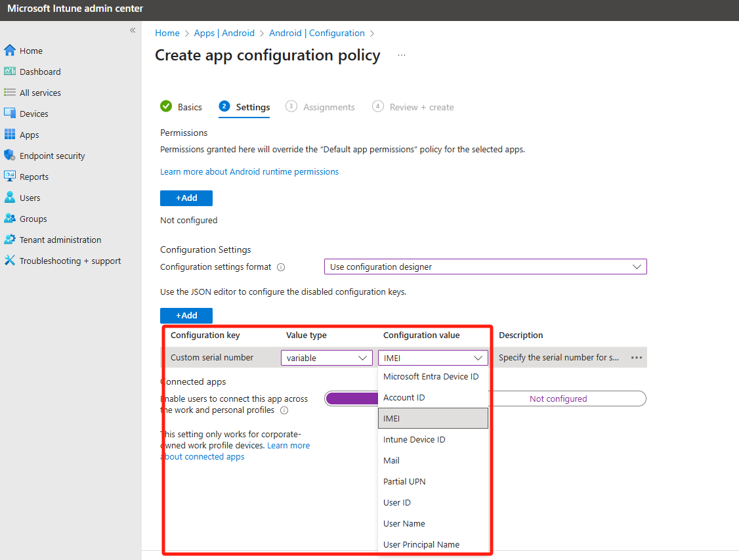Open Dashboard in the sidebar menu
739x560 pixels.
tap(40, 72)
